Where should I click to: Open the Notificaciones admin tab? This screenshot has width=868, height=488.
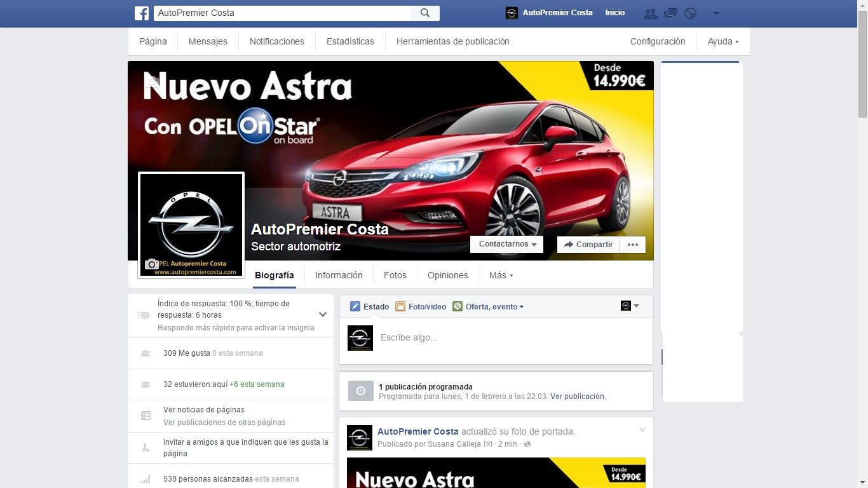277,41
